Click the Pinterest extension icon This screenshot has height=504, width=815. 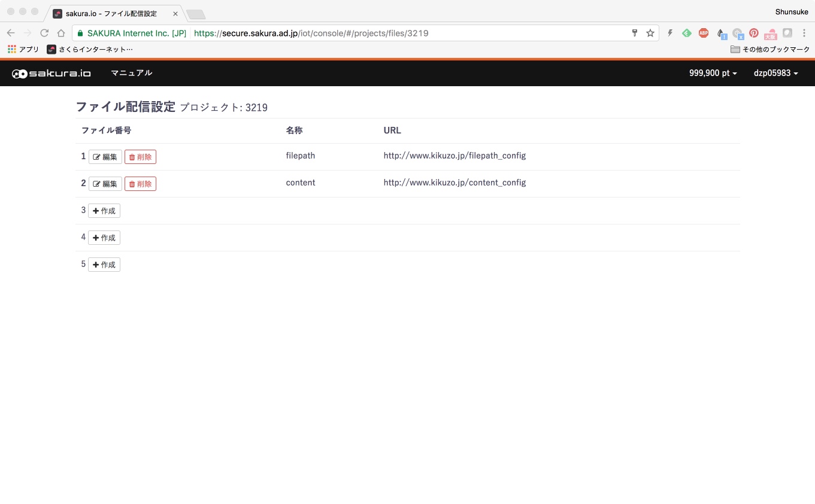[x=754, y=33]
